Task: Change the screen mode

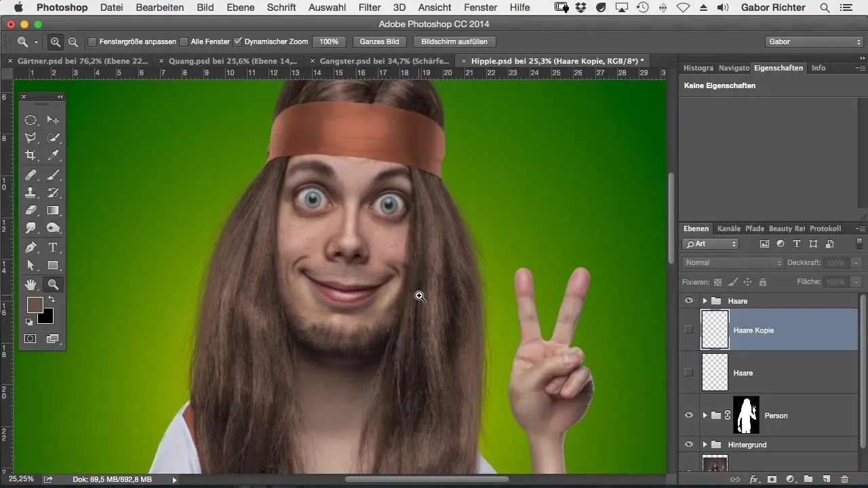Action: tap(53, 338)
